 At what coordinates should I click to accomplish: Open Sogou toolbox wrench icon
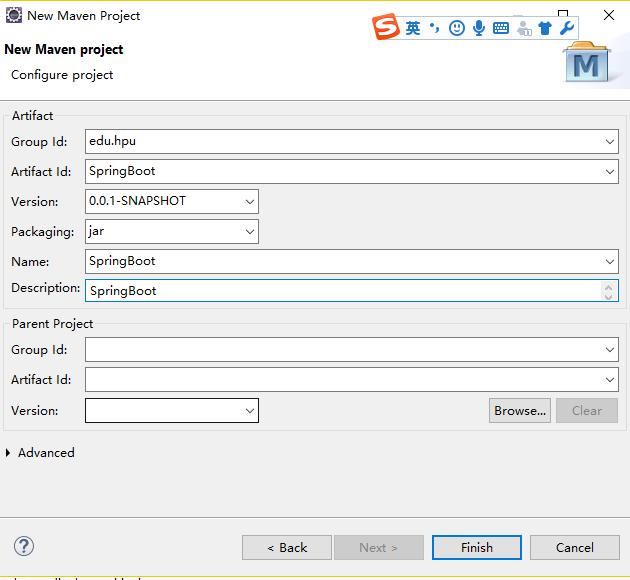(567, 28)
